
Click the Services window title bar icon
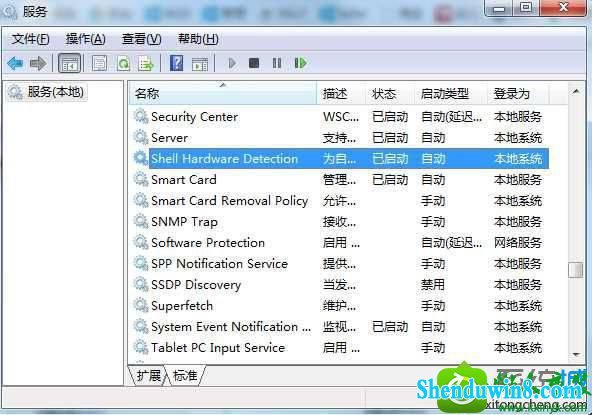(x=9, y=12)
